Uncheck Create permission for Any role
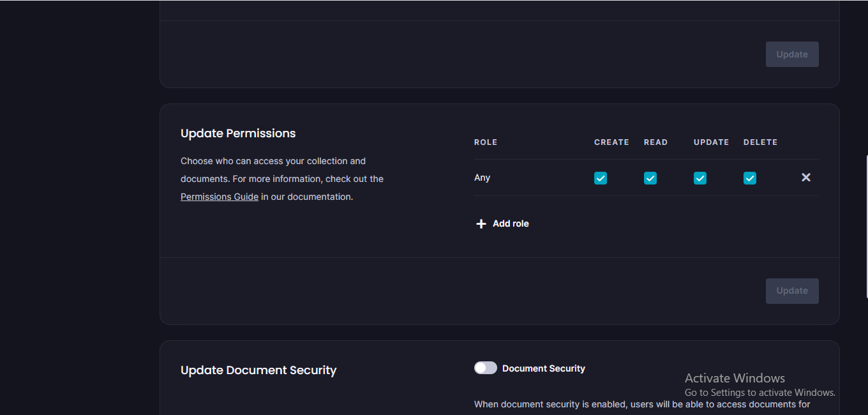The image size is (868, 415). 601,178
